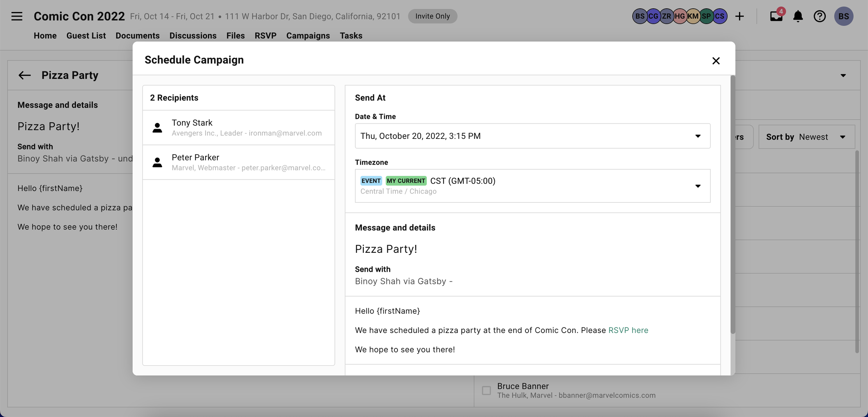Viewport: 868px width, 417px height.
Task: Go back using Pizza Party arrow
Action: coord(25,75)
